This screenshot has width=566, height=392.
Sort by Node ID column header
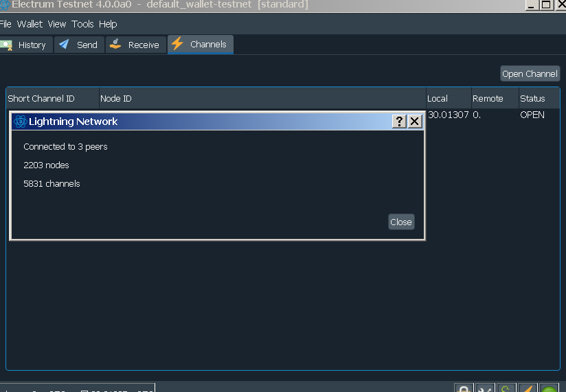tap(262, 98)
